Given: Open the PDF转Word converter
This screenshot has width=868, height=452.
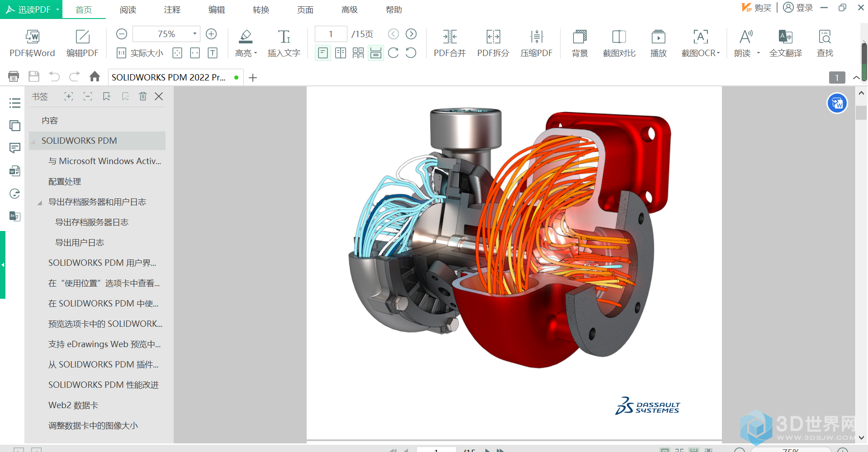Looking at the screenshot, I should (32, 43).
